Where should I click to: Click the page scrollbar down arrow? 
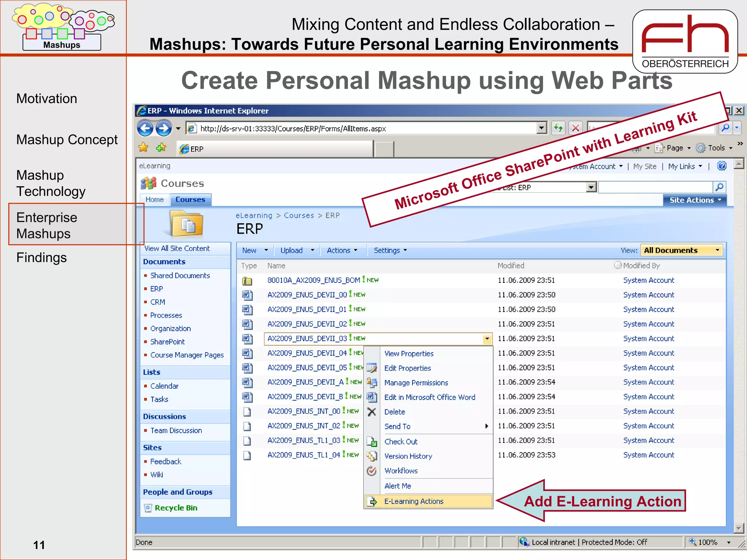point(739,528)
